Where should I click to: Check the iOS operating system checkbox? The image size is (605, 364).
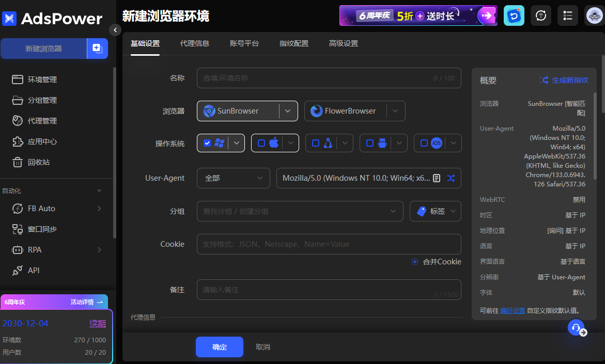pos(424,143)
